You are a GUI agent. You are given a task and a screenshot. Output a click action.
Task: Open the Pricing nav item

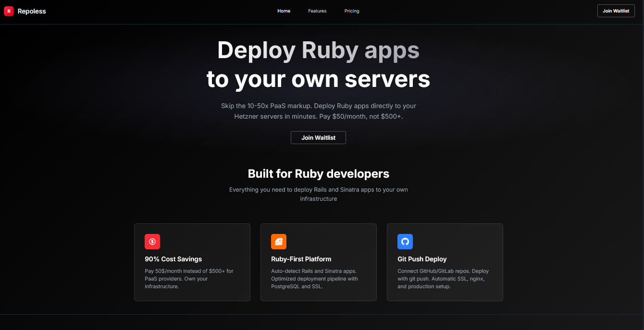click(352, 11)
